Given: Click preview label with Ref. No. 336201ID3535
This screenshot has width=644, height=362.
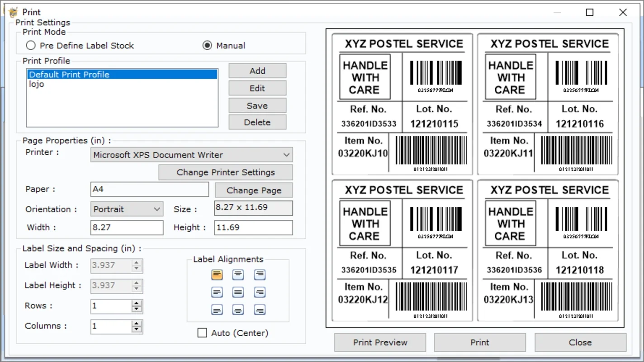Looking at the screenshot, I should (402, 250).
